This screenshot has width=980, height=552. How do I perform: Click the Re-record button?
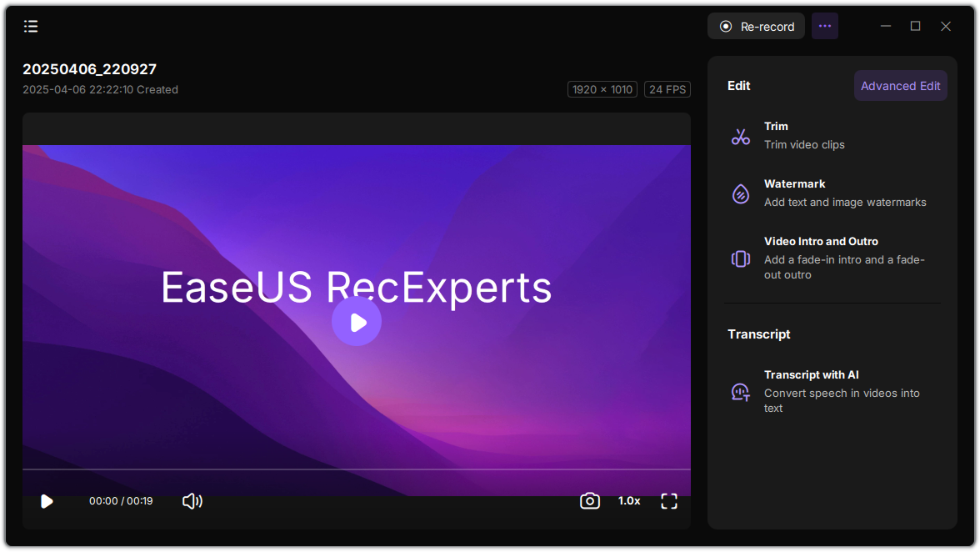point(756,26)
